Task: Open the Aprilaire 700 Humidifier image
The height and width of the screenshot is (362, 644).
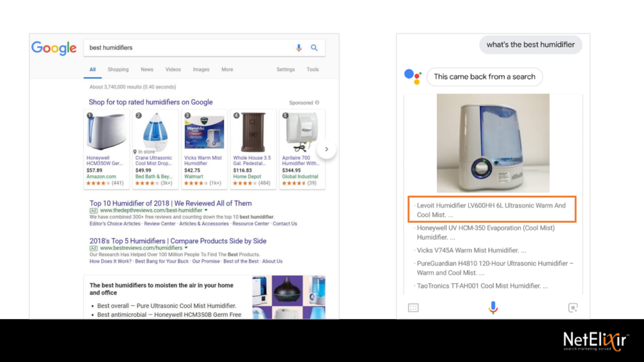Action: 302,132
